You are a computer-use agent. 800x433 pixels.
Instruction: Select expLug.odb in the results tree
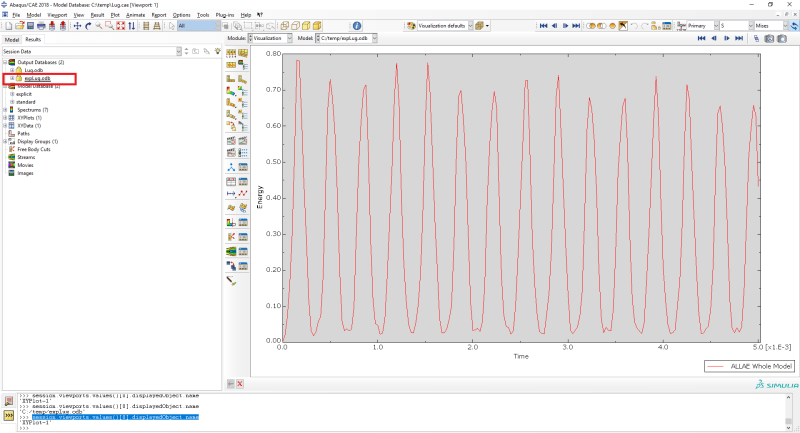pos(38,79)
